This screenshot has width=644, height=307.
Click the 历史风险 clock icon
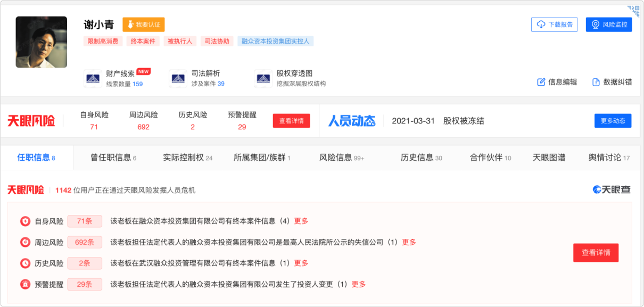click(x=25, y=263)
